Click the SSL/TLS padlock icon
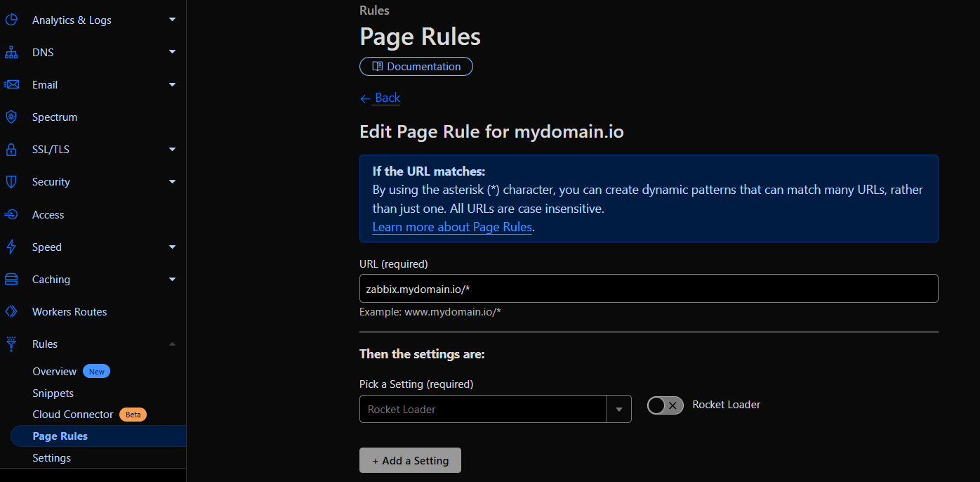980x482 pixels. pos(11,150)
